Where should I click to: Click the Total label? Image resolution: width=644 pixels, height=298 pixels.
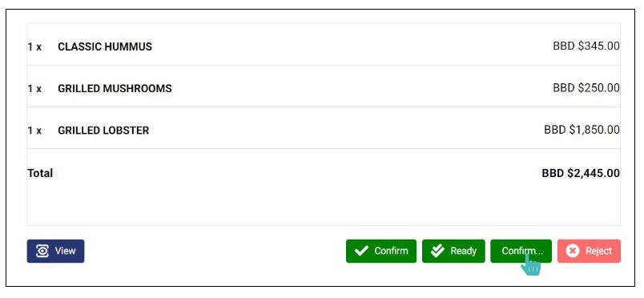[40, 173]
